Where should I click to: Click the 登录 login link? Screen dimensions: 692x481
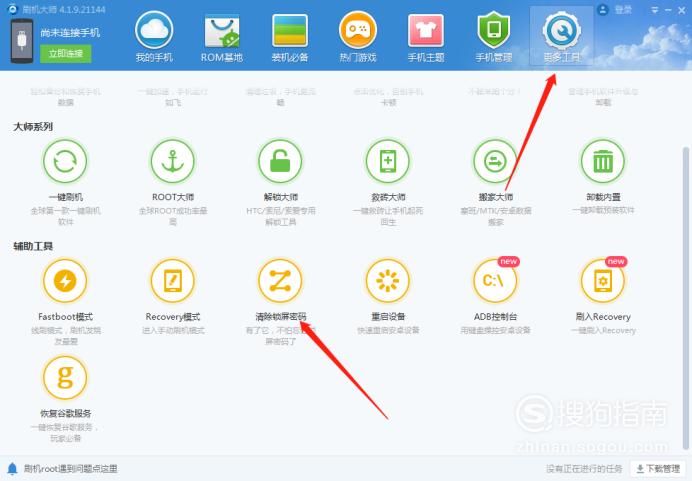pos(623,10)
